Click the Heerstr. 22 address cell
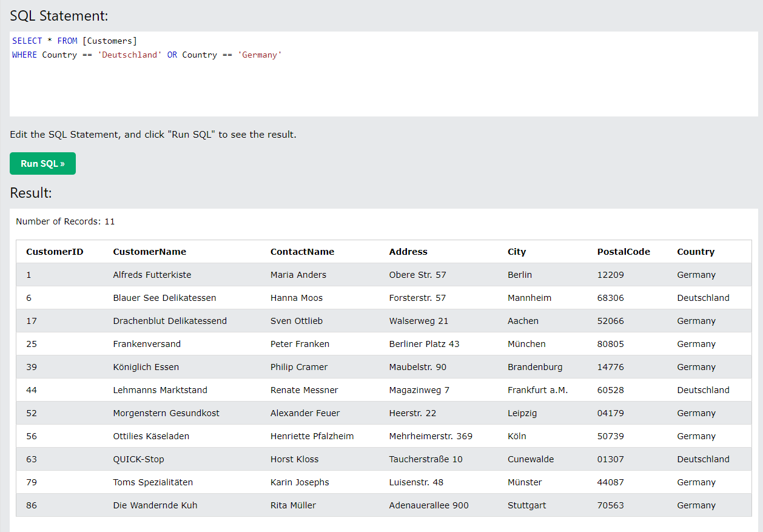This screenshot has height=532, width=763. click(x=413, y=413)
